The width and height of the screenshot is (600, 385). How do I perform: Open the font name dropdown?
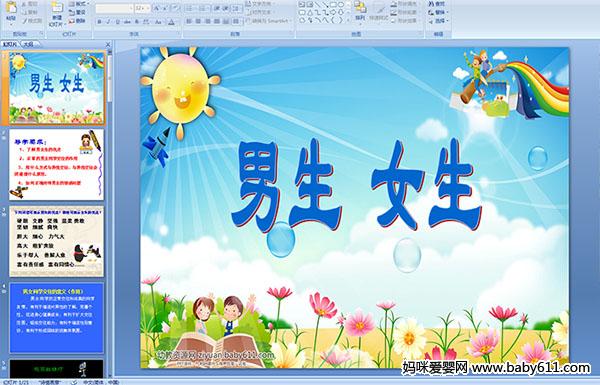coord(131,8)
